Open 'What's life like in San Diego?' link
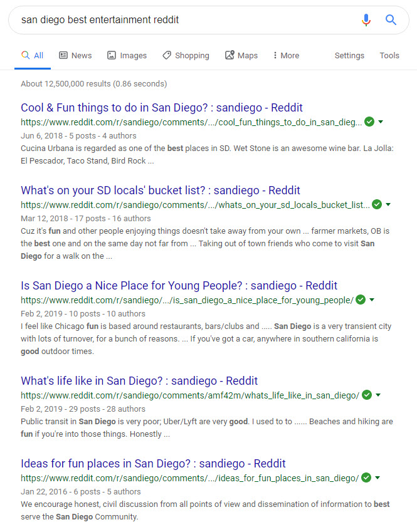This screenshot has width=417, height=532. pos(139,380)
